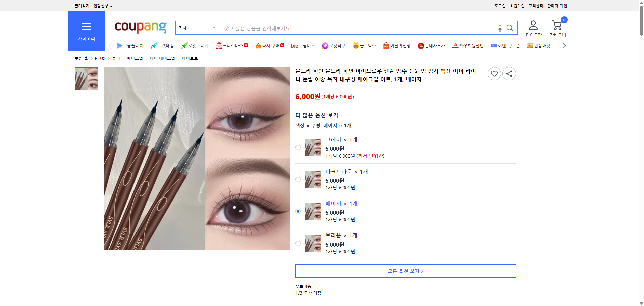Screen dimensions: 644x306
Task: Click the voice search microphone icon
Action: click(x=500, y=28)
